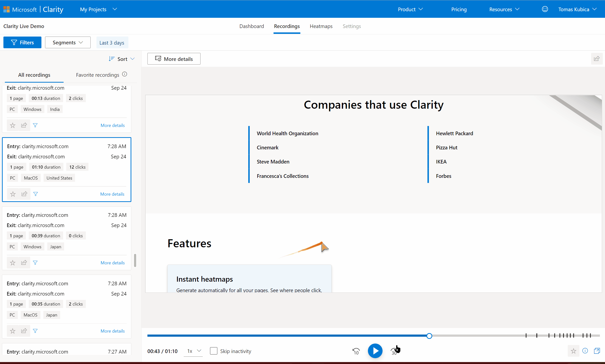This screenshot has height=364, width=605.
Task: Open the Sort dropdown
Action: pos(122,59)
